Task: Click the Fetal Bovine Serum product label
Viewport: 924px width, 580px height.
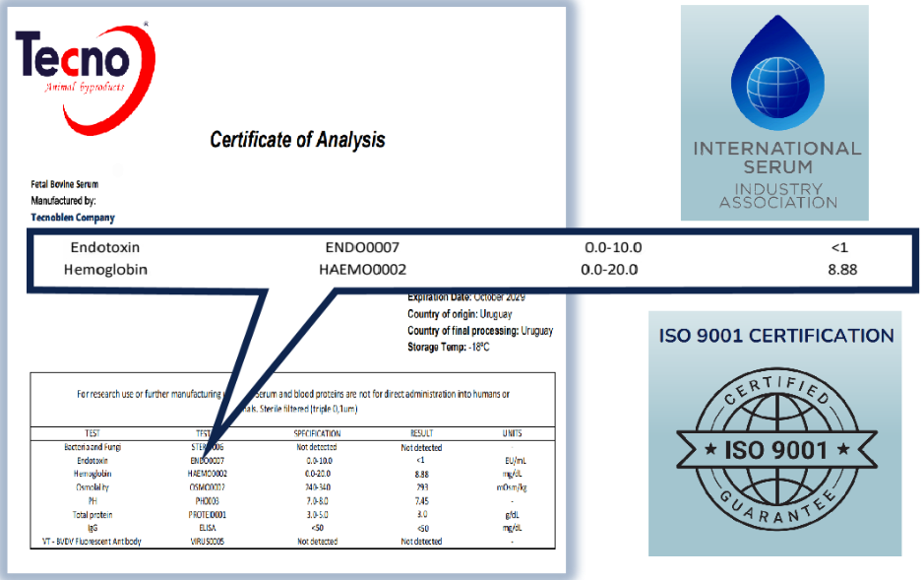Action: pyautogui.click(x=65, y=184)
